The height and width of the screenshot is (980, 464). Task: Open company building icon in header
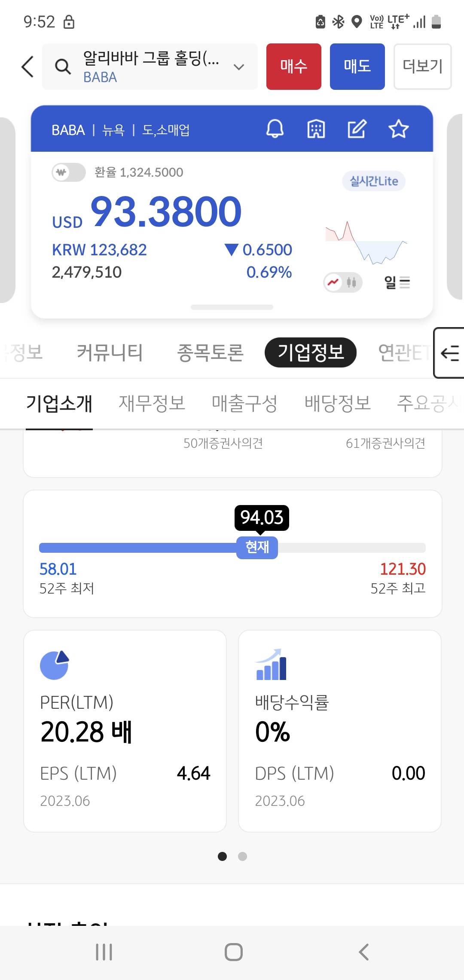pos(316,129)
